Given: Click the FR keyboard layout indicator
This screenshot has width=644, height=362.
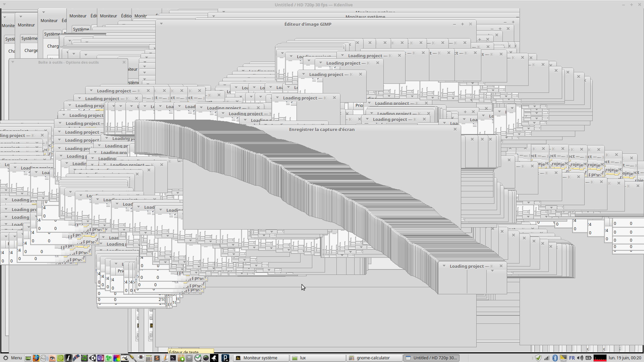Looking at the screenshot, I should (572, 358).
